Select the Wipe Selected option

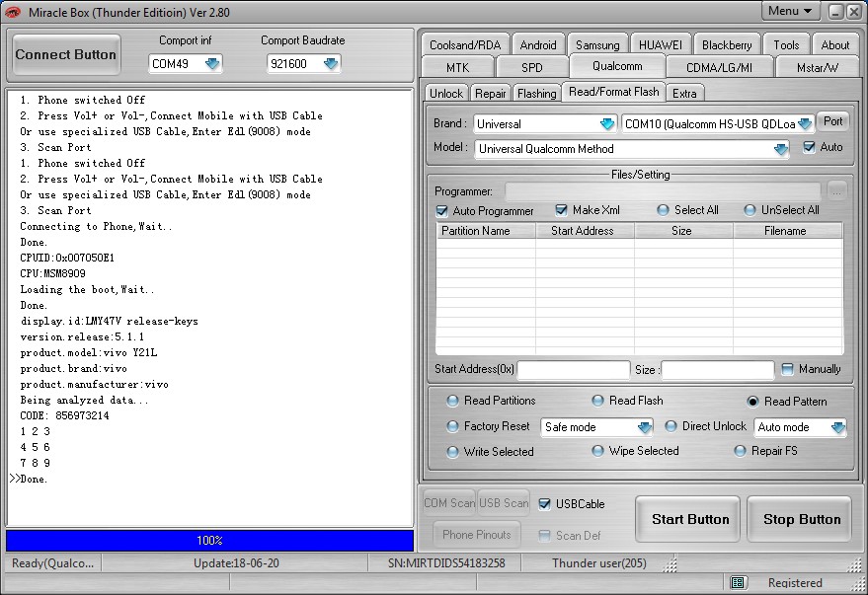tap(597, 451)
